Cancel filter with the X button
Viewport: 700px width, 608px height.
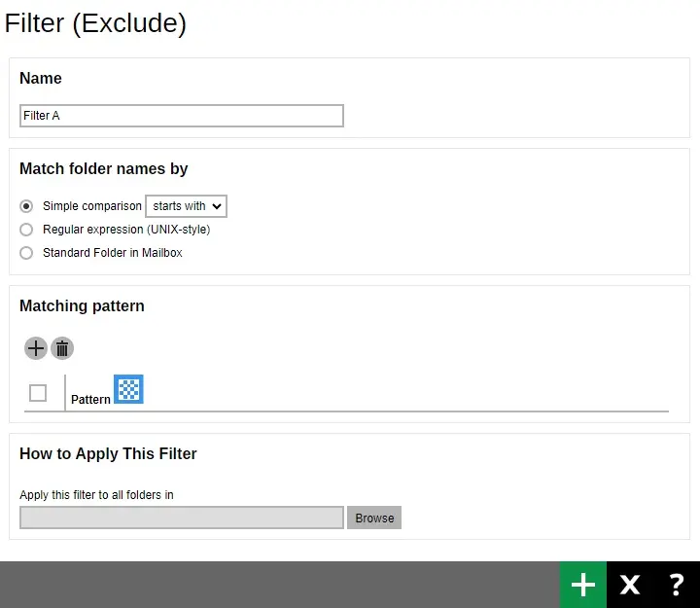629,585
